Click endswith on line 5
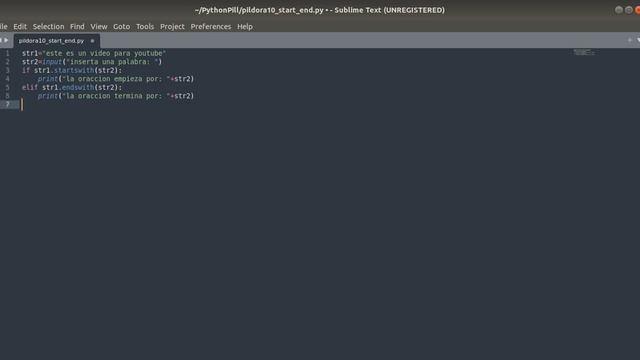Viewport: 640px width, 360px height. click(x=78, y=87)
